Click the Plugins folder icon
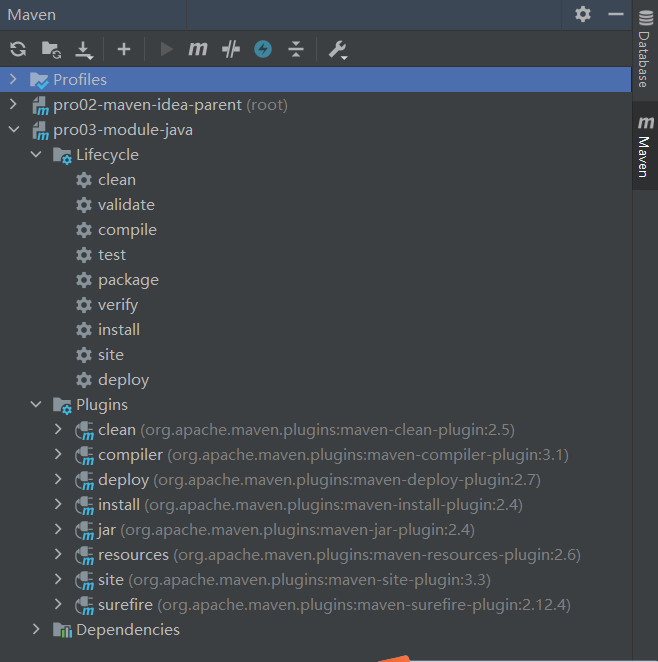658x662 pixels. [62, 405]
